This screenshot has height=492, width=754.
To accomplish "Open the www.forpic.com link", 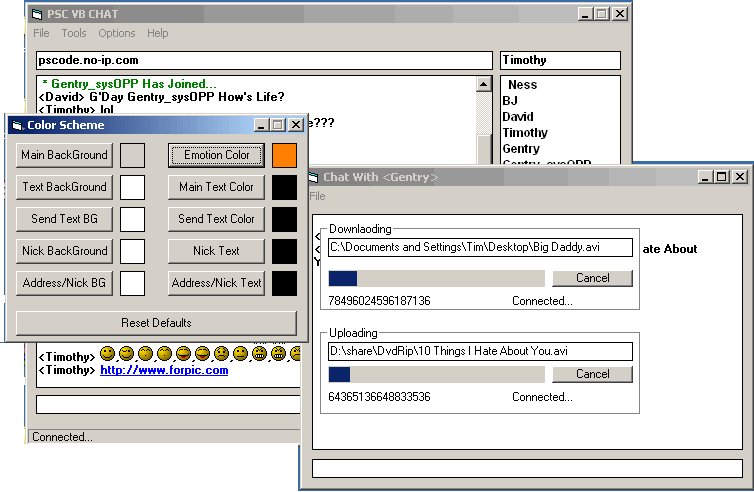I will 164,370.
